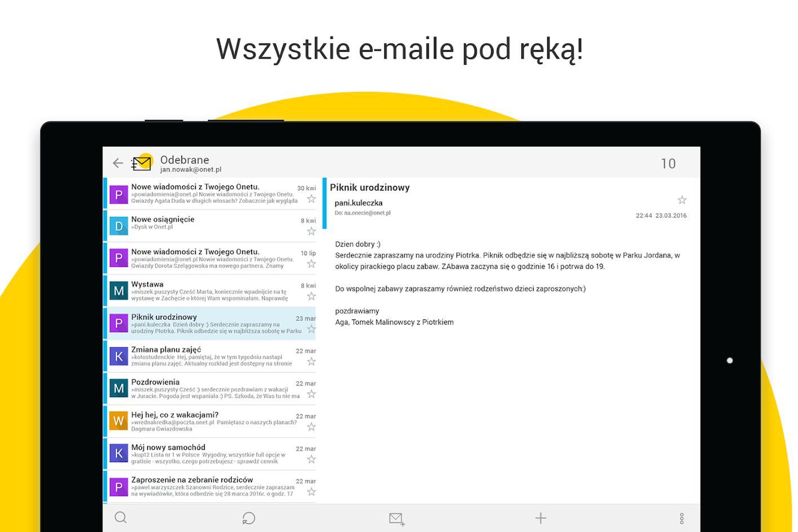Open the Pozdrowienia message
Viewport: 798px width, 532px height.
point(210,389)
